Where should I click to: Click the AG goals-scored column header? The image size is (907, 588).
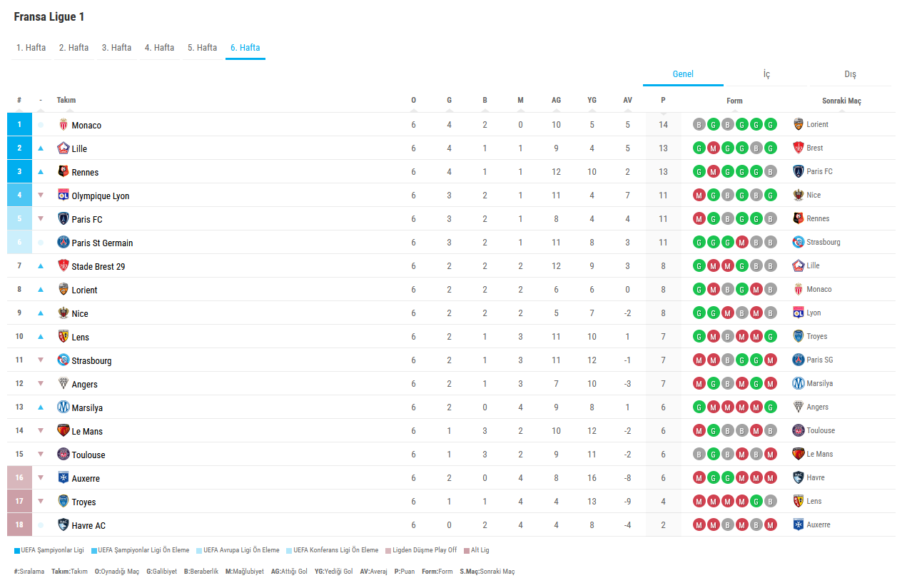[556, 101]
